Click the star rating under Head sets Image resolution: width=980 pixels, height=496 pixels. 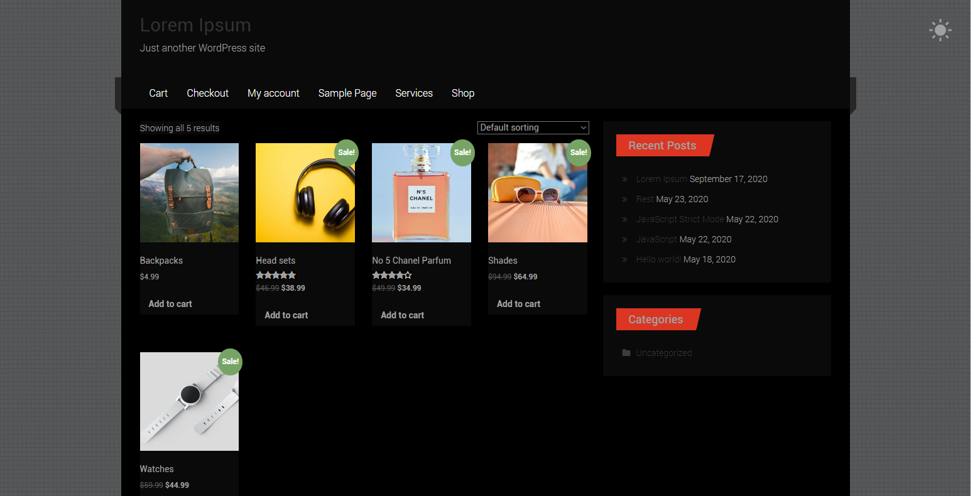tap(276, 275)
